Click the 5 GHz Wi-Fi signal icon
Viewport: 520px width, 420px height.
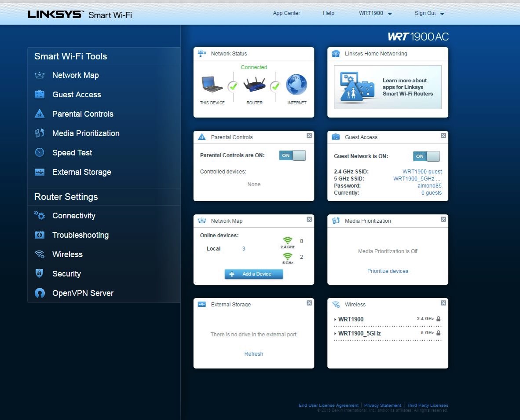(288, 256)
